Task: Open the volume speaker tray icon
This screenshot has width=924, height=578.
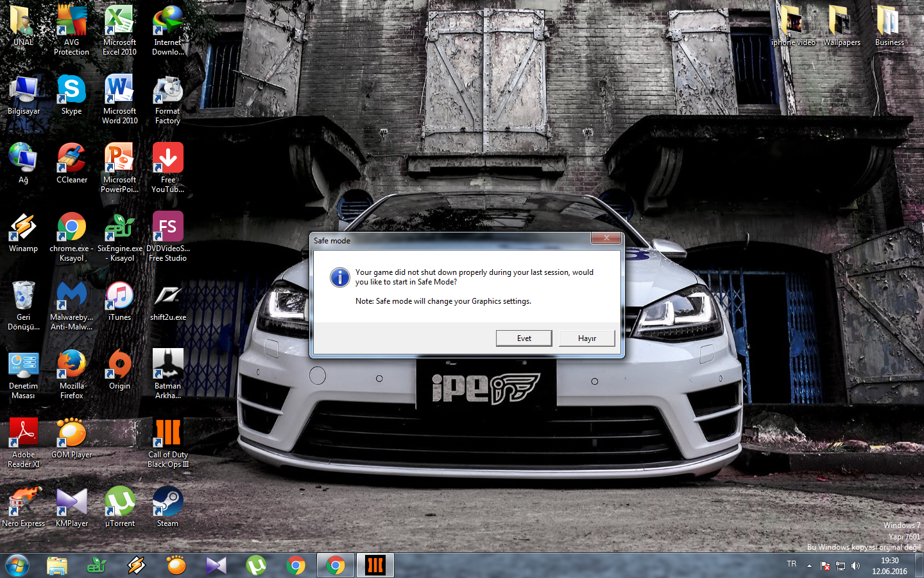Action: click(855, 566)
